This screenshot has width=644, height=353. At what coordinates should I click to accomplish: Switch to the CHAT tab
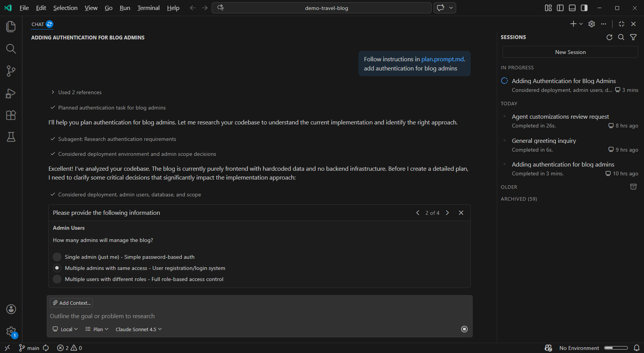[37, 24]
